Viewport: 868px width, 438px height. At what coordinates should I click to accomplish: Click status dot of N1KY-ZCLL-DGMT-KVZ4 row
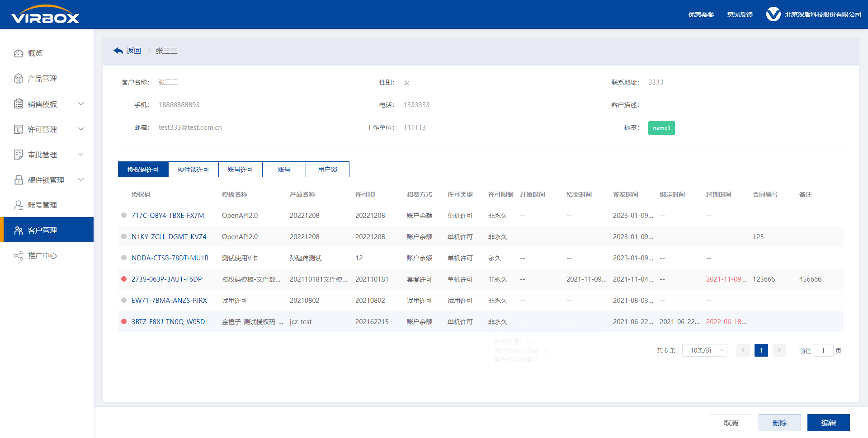(x=124, y=237)
